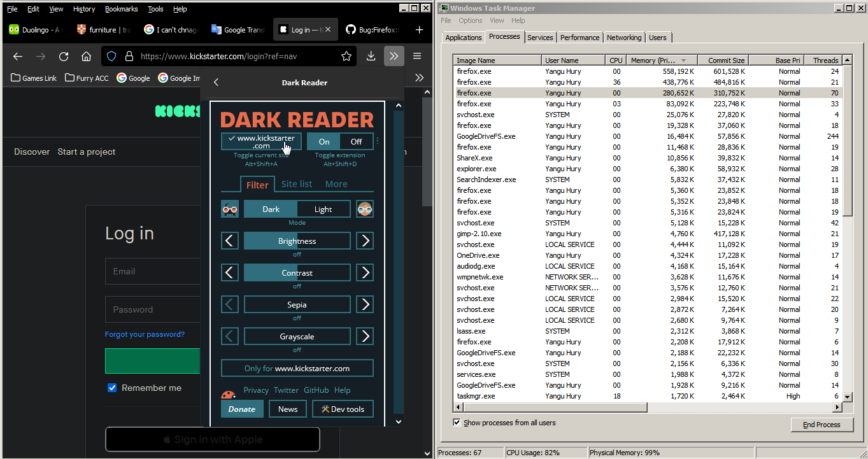Open Firefox overflow extensions chevron button
This screenshot has width=868, height=459.
point(394,56)
